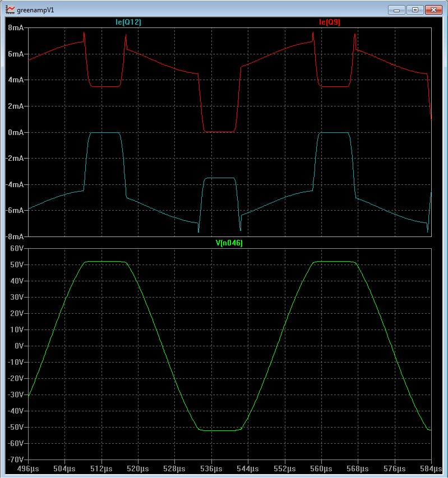Click the 4mA axis label
The width and height of the screenshot is (448, 478).
[16, 80]
